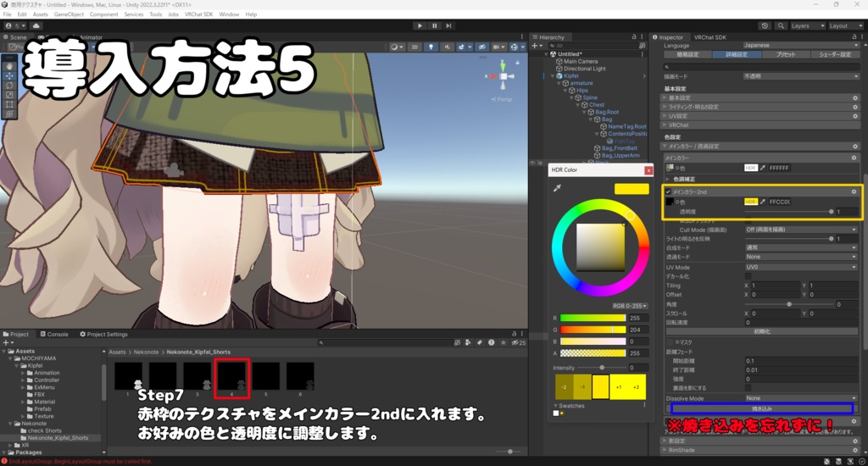Click the Pause button
Image resolution: width=868 pixels, height=466 pixels.
click(435, 25)
